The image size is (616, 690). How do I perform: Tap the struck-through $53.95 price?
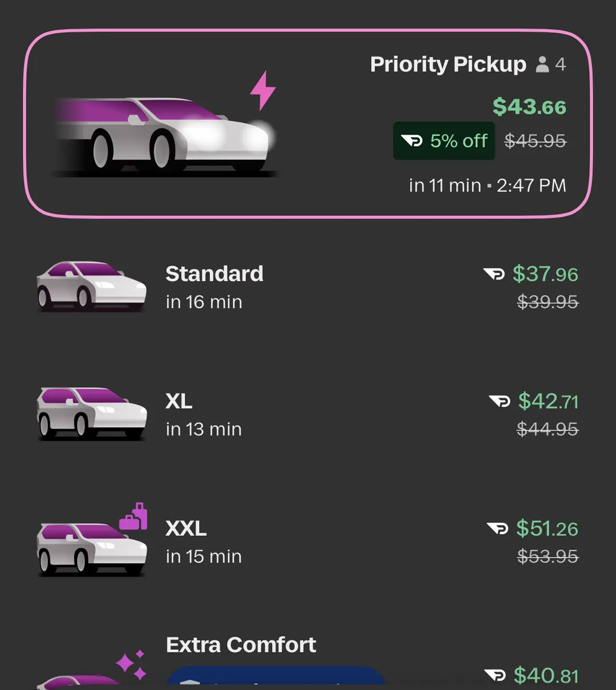[548, 556]
